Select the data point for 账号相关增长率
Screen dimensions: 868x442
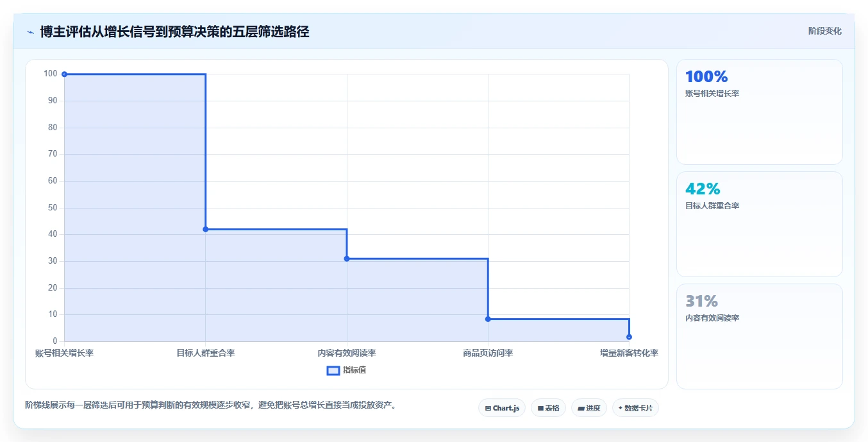click(64, 74)
